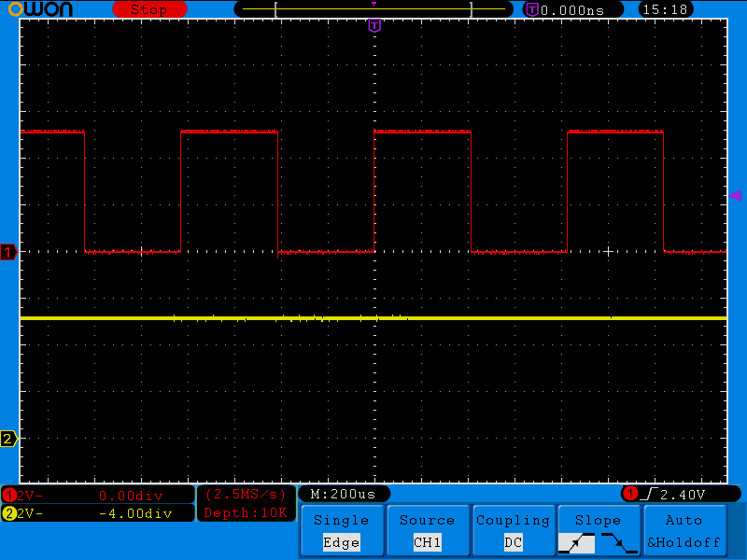
Task: Click the 0.00div channel 1 offset value
Action: 131,496
